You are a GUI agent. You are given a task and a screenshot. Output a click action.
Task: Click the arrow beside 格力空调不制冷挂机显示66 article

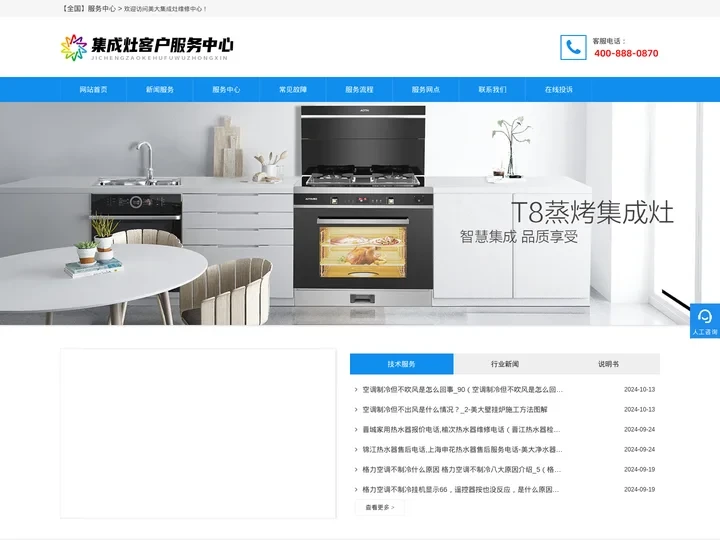coord(356,489)
